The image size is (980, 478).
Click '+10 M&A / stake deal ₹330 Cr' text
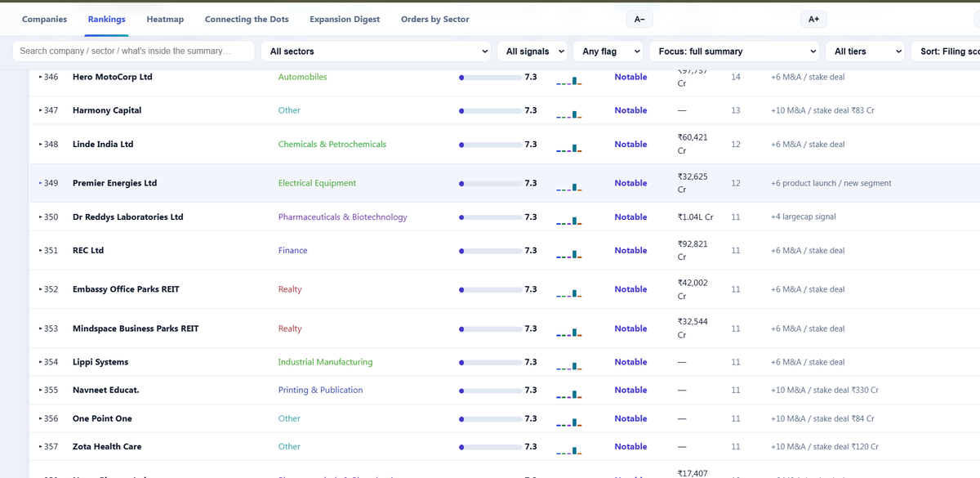(x=824, y=390)
